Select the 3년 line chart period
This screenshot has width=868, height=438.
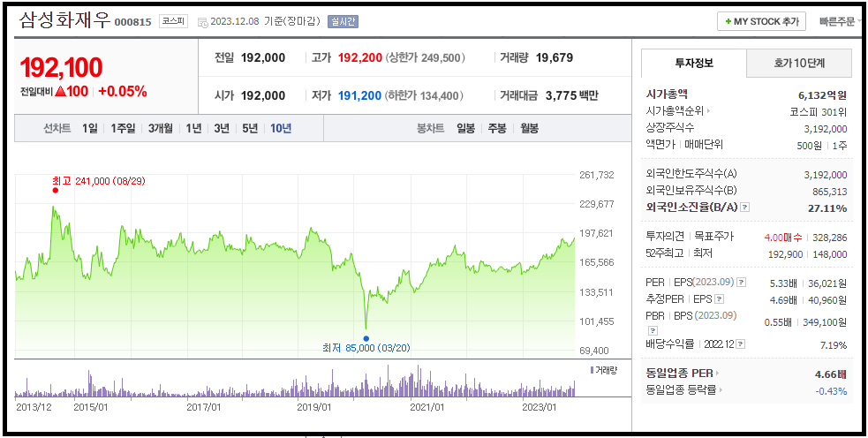tap(222, 128)
